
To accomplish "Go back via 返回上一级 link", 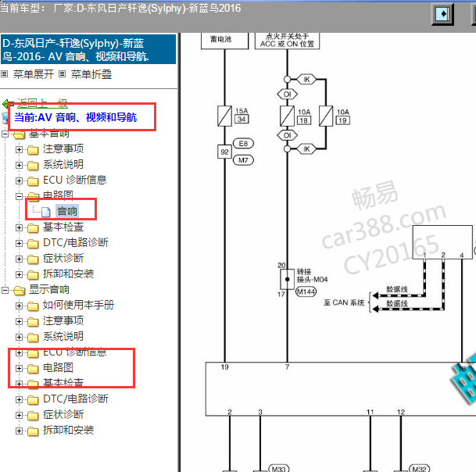I will coord(42,103).
